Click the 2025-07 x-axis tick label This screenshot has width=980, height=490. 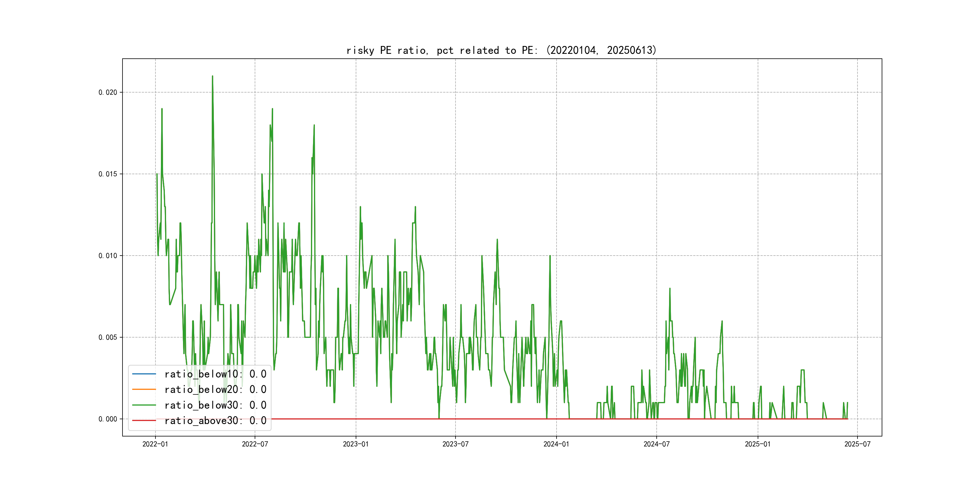857,444
